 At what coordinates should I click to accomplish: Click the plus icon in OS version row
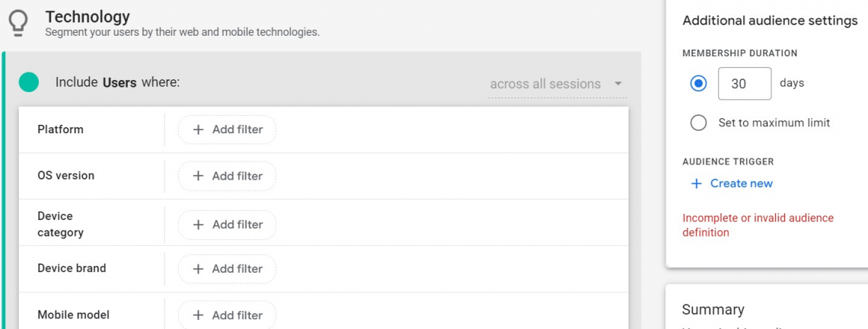198,176
